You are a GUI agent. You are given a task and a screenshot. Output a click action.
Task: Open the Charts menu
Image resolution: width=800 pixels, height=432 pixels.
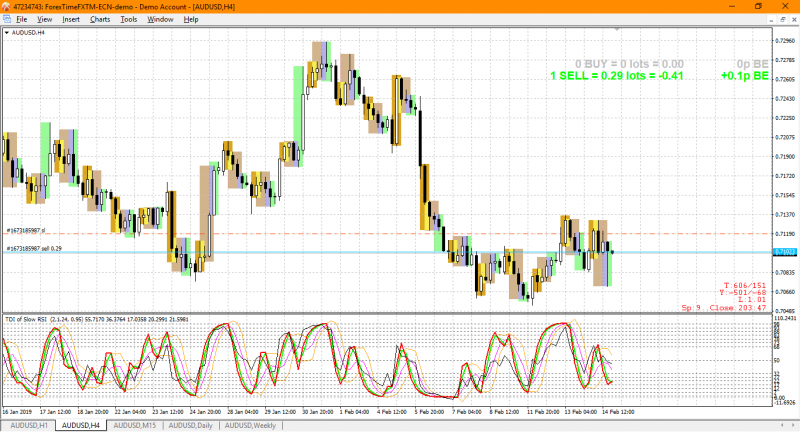(x=100, y=19)
